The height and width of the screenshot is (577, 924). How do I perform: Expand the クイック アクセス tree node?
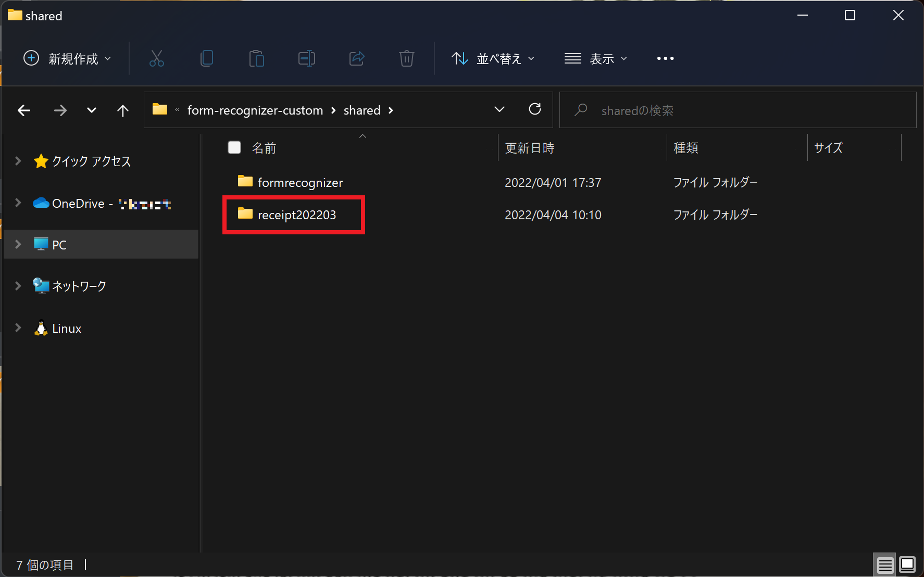click(18, 161)
